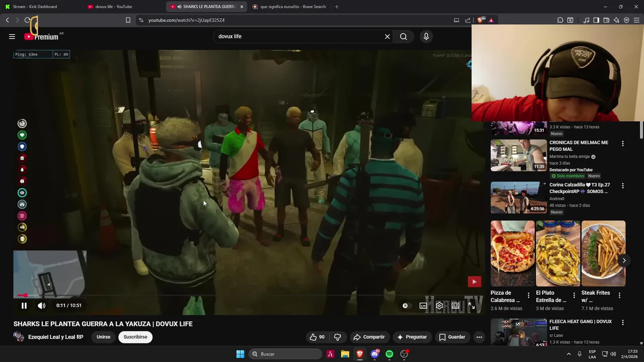Image resolution: width=644 pixels, height=362 pixels.
Task: Click the YouTube search magnifier button
Action: [x=404, y=36]
